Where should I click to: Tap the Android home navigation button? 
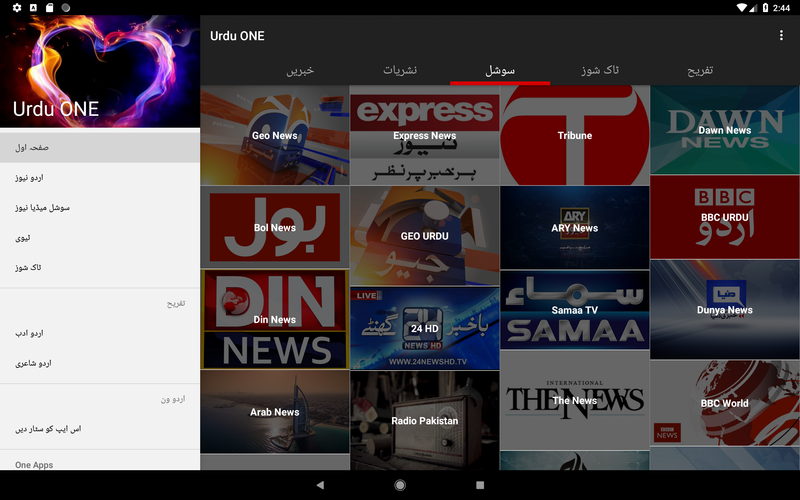point(400,485)
